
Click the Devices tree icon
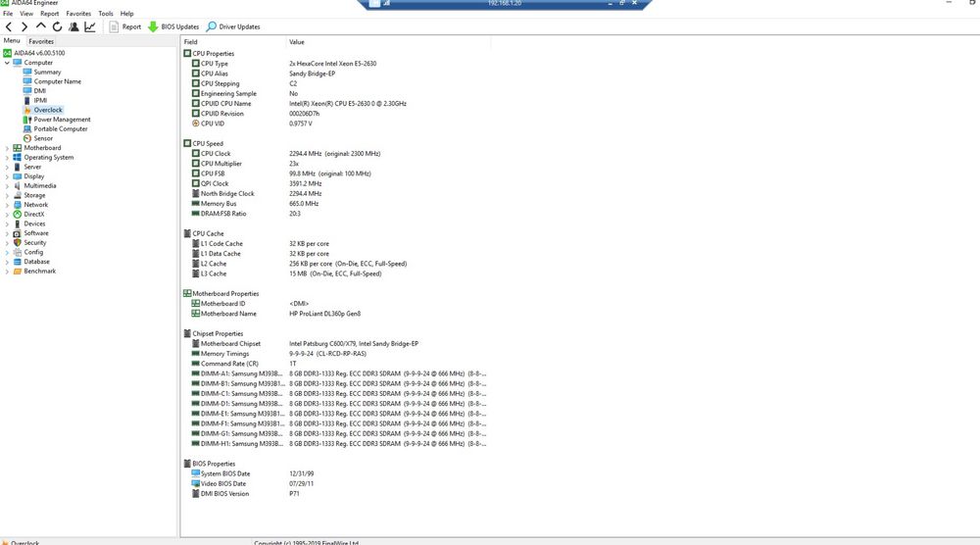click(x=18, y=223)
